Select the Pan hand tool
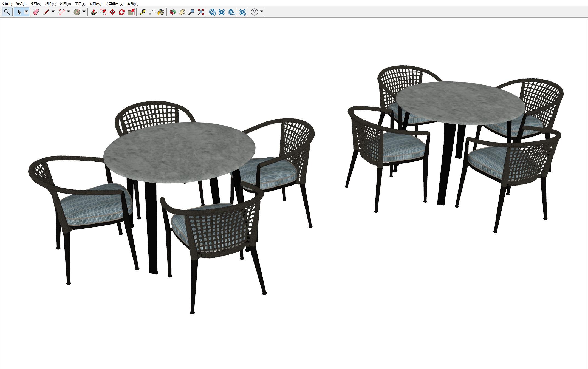The image size is (588, 369). click(182, 12)
